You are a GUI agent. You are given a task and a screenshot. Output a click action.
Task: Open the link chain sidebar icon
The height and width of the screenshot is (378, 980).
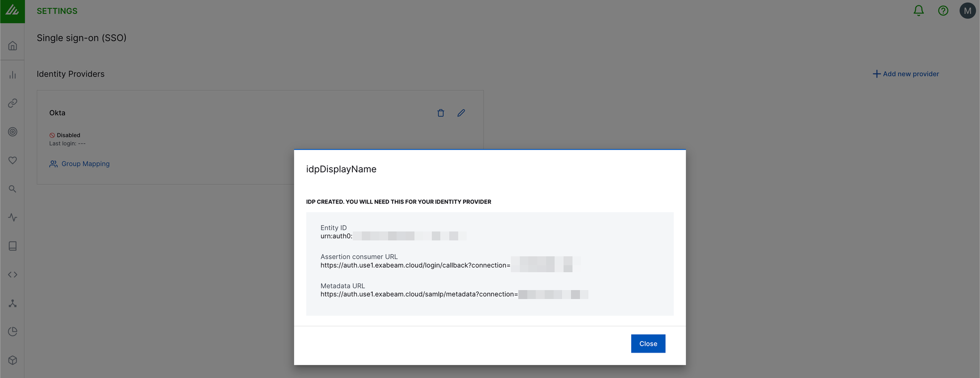[12, 103]
